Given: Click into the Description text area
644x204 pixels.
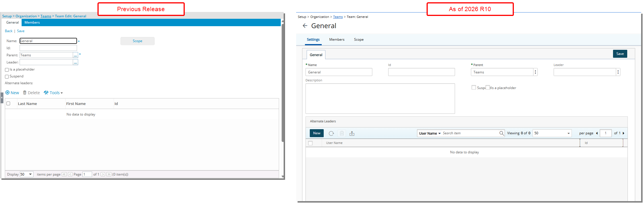Looking at the screenshot, I should 380,98.
